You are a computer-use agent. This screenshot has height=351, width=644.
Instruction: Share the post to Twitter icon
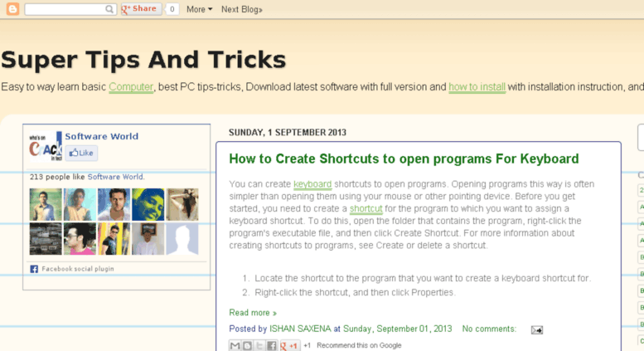click(x=259, y=345)
